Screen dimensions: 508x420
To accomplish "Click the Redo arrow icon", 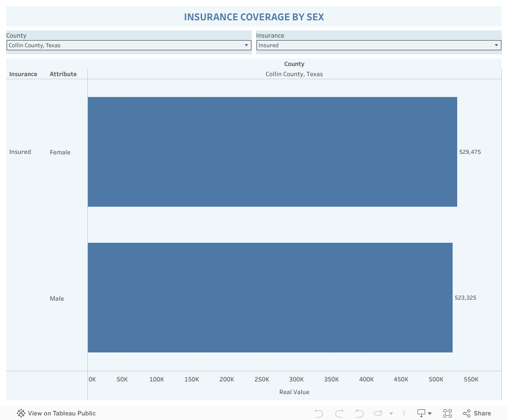I will click(339, 413).
